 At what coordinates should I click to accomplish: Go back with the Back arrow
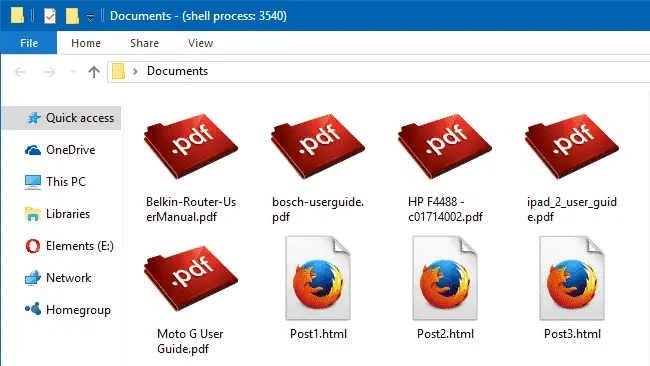pyautogui.click(x=20, y=72)
